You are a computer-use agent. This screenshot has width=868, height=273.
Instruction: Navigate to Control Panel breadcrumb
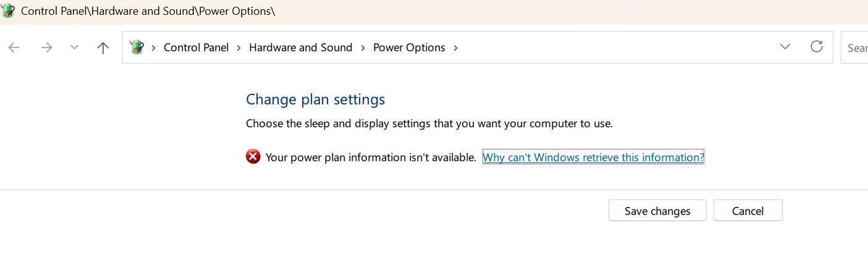196,48
